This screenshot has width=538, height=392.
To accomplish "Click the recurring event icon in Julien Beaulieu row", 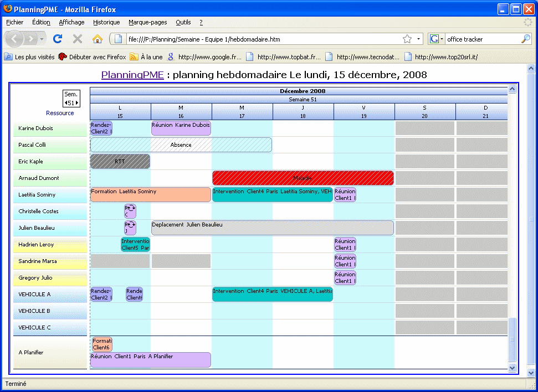I will click(130, 228).
